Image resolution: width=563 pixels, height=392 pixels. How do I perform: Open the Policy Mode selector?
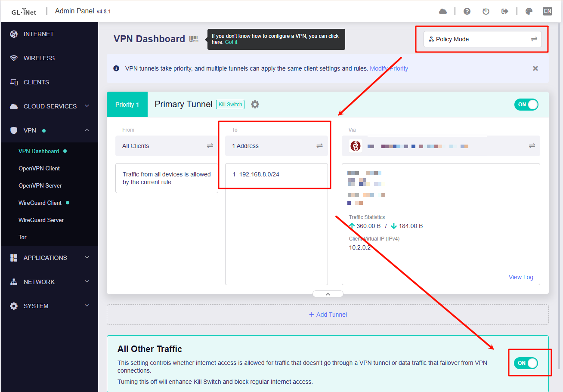click(482, 39)
